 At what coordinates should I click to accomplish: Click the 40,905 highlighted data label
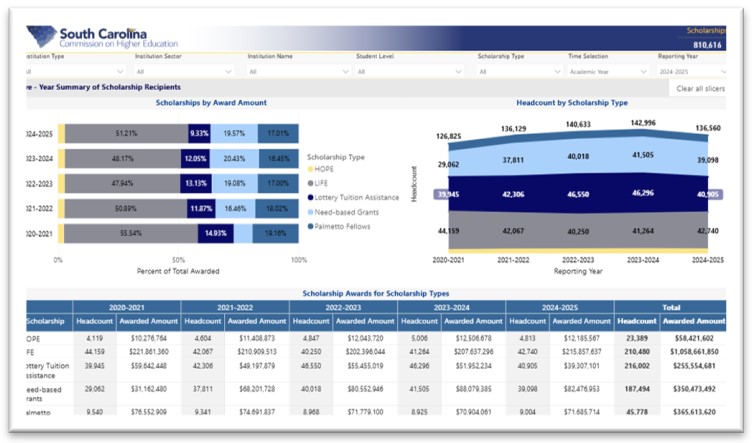pyautogui.click(x=708, y=194)
